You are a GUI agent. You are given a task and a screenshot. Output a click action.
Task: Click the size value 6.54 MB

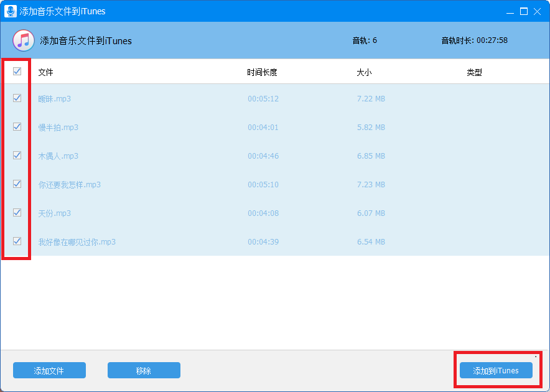pos(371,242)
